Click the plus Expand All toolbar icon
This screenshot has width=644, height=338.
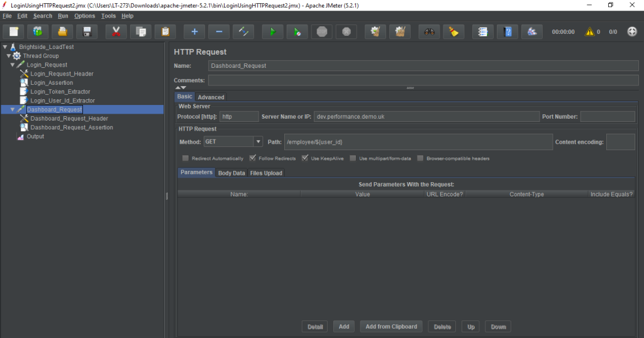point(194,31)
